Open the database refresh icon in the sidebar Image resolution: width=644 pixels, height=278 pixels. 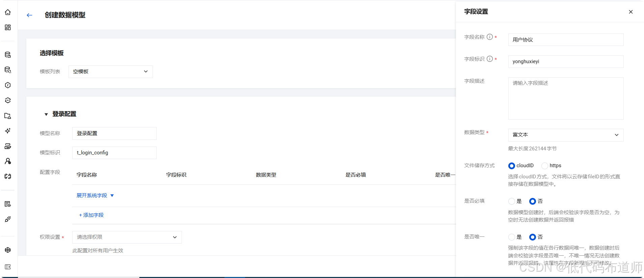point(8,70)
